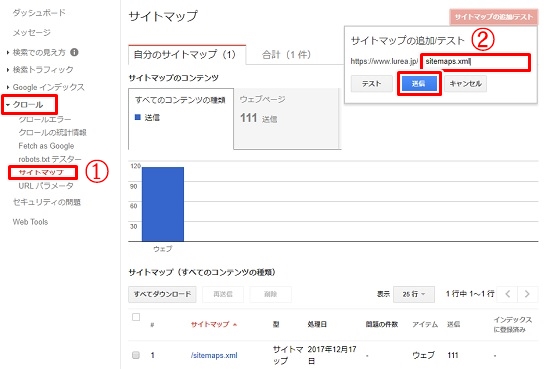Open クロールの統計情報 in sidebar
Viewport: 550px width, 369px height.
click(x=52, y=133)
